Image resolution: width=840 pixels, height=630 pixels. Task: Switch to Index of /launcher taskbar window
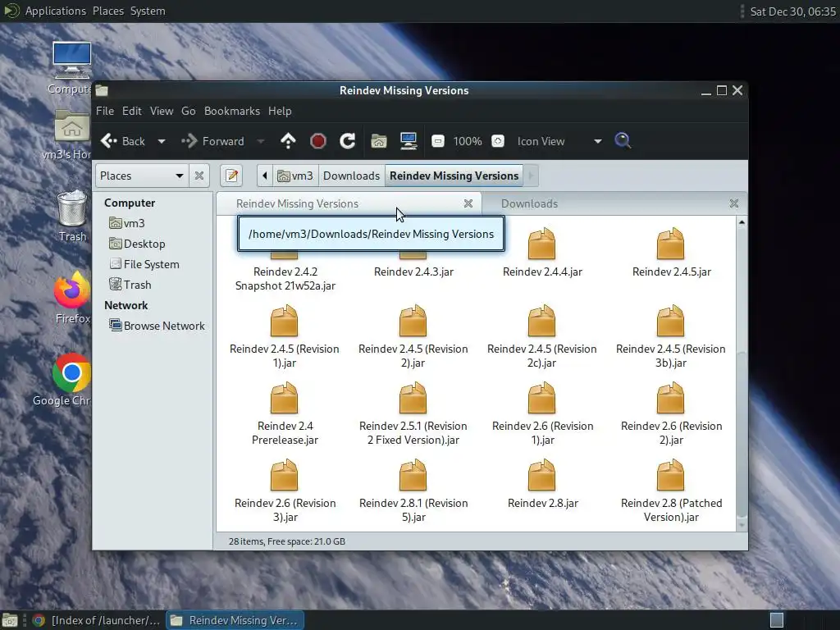pos(97,620)
